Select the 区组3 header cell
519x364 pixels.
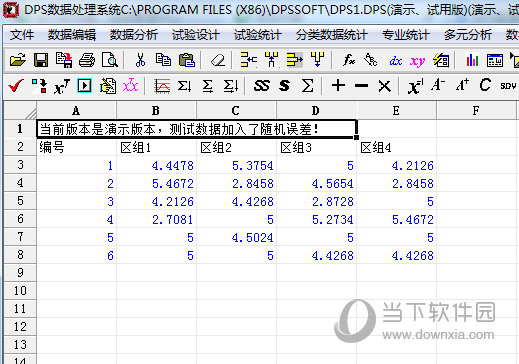(316, 147)
